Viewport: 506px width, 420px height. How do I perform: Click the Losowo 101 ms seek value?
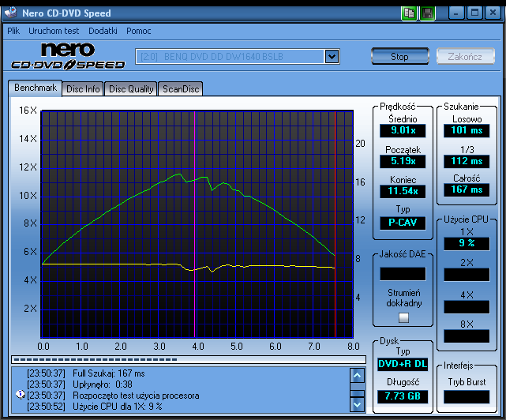point(467,130)
